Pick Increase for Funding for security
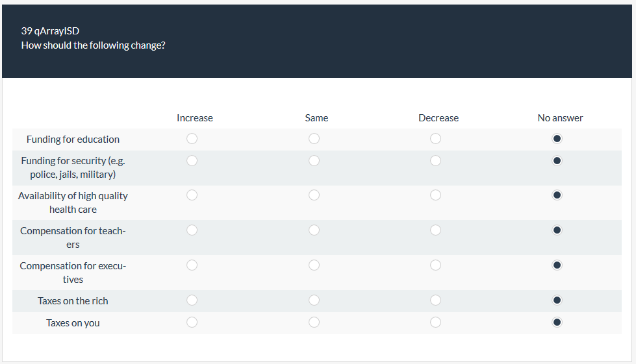The image size is (636, 364). [192, 161]
